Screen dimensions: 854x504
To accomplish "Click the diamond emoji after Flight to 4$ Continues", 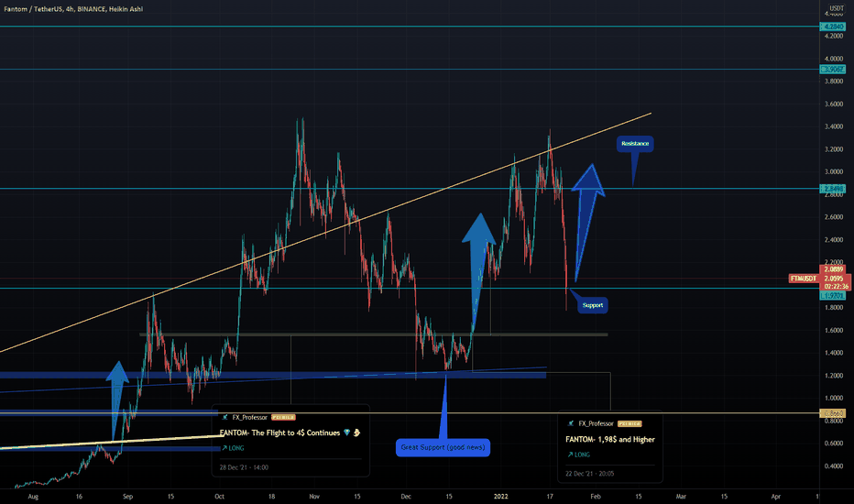I will pyautogui.click(x=347, y=433).
